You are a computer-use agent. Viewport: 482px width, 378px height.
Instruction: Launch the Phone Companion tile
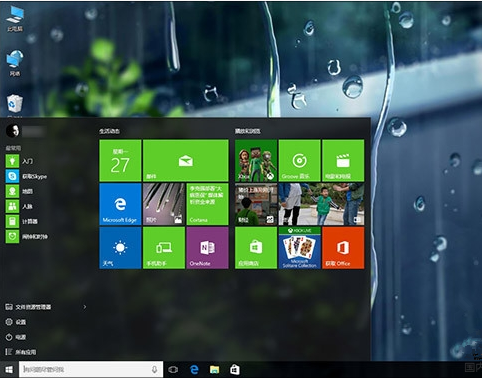(x=164, y=248)
